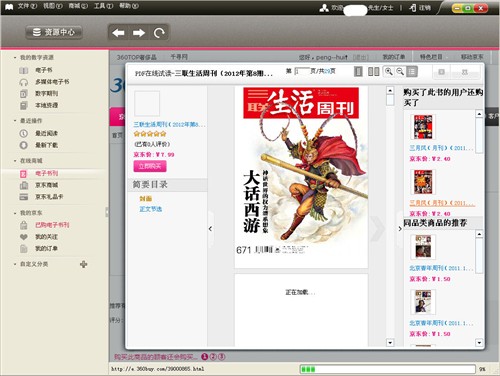This screenshot has height=376, width=500.
Task: Collapse the sidebar with the edge handle
Action: pyautogui.click(x=107, y=212)
